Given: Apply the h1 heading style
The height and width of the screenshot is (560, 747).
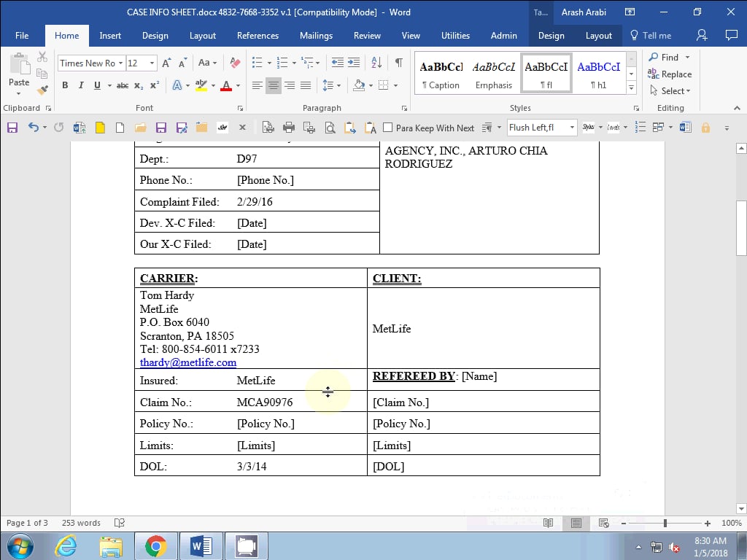Looking at the screenshot, I should (598, 74).
